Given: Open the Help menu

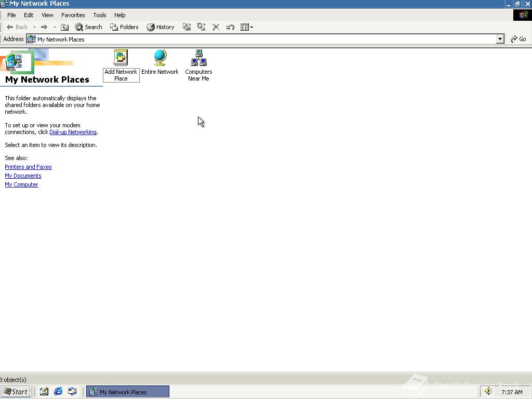Looking at the screenshot, I should [x=120, y=15].
